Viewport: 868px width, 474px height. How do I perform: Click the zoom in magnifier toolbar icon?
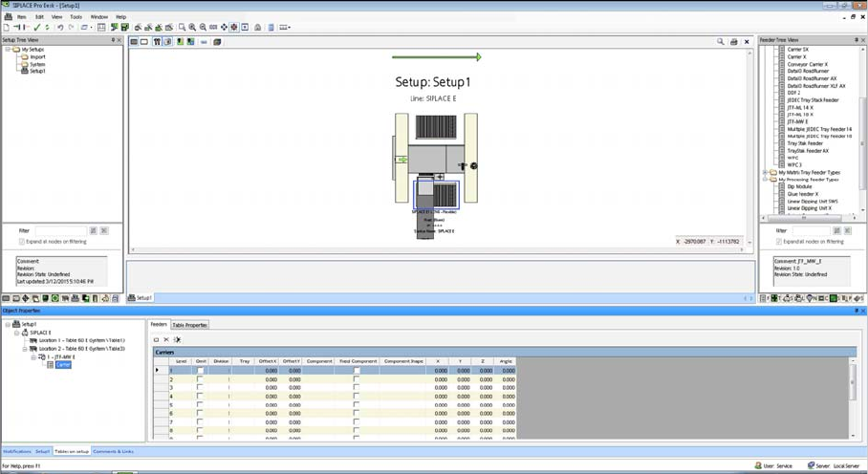coord(192,28)
